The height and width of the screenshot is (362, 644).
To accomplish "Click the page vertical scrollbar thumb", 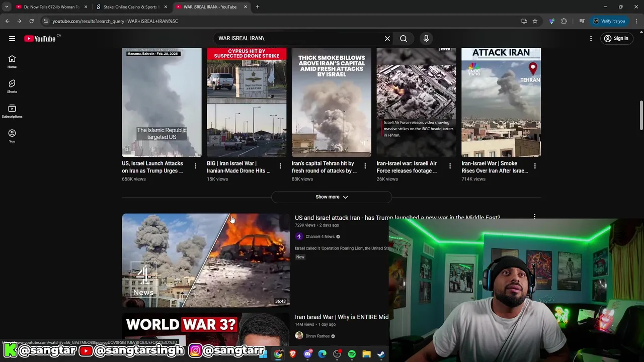I will 641,115.
